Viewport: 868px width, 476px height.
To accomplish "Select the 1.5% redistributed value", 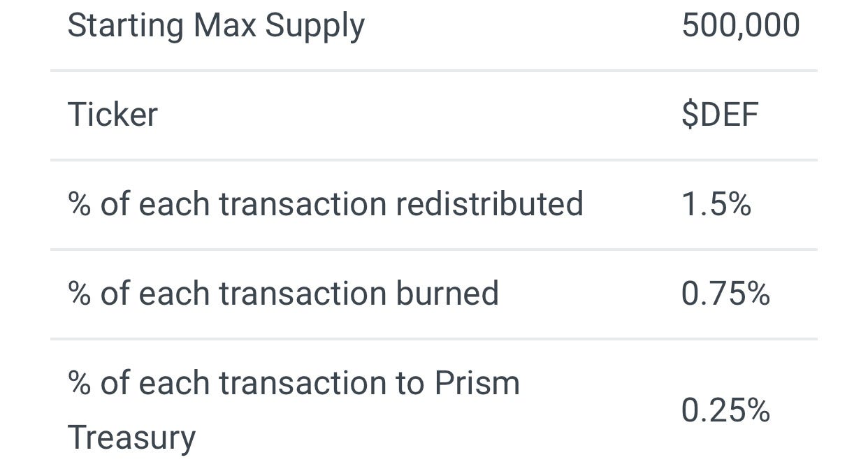I will pos(716,204).
